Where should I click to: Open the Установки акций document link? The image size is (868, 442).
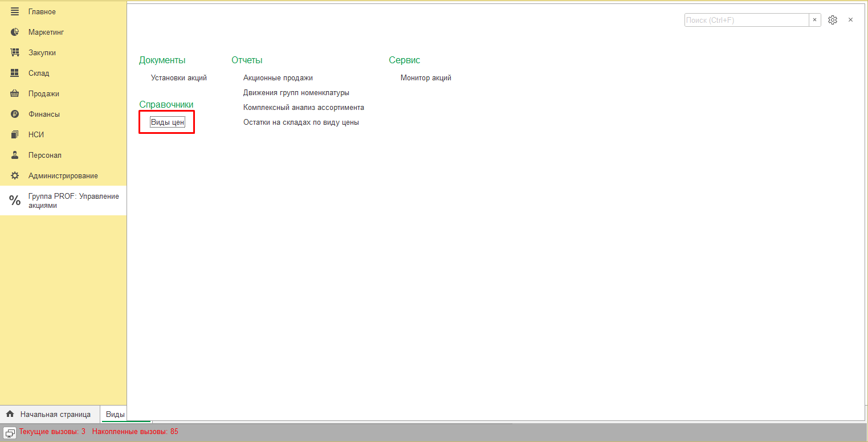[x=178, y=78]
